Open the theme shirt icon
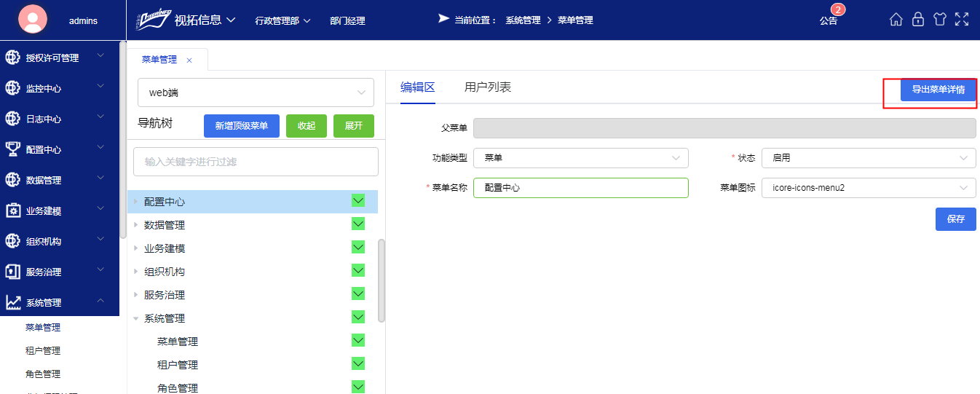 (x=940, y=20)
